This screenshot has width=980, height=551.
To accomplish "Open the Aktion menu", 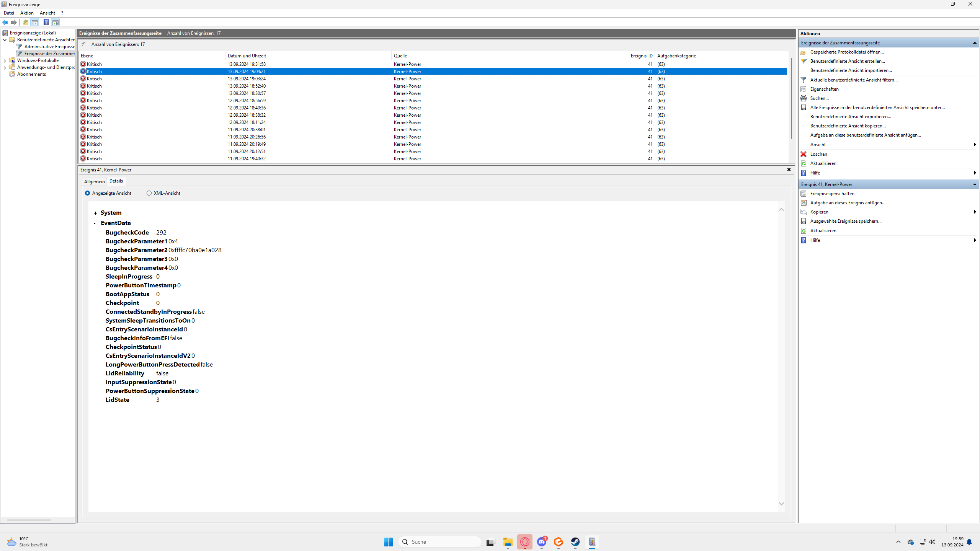I will (27, 13).
